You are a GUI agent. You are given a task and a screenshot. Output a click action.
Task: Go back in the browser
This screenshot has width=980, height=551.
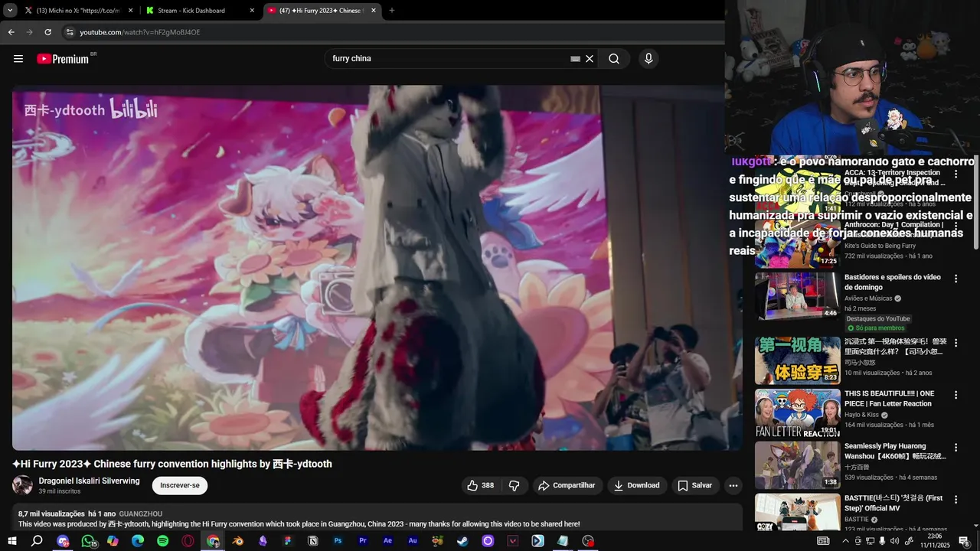point(11,32)
